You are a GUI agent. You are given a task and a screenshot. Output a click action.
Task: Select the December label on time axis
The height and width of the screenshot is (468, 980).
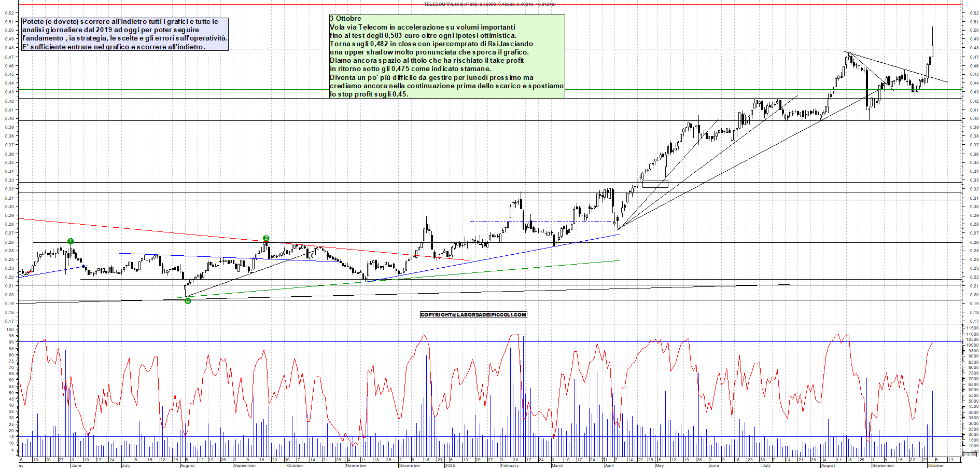409,465
